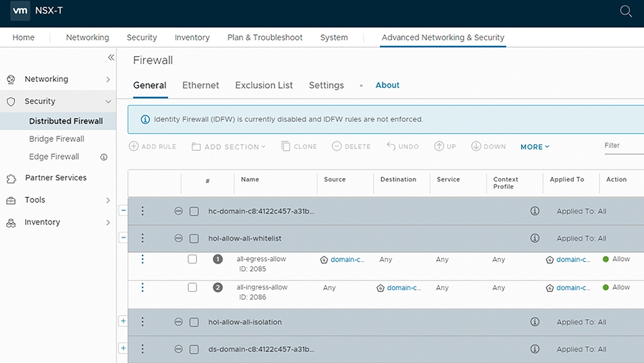Screen dimensions: 644x363
Task: Collapse the hol-allow-all-whitelist section
Action: pos(123,238)
